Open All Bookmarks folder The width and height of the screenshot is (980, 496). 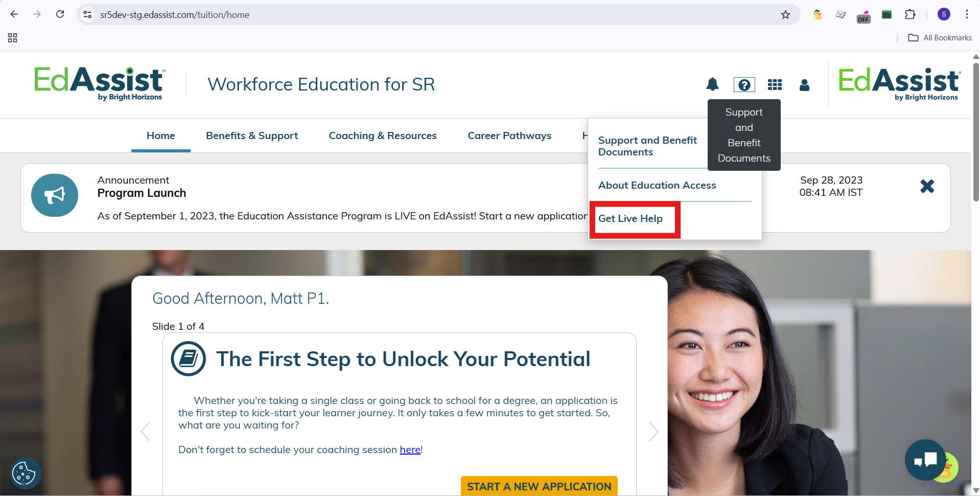coord(940,38)
